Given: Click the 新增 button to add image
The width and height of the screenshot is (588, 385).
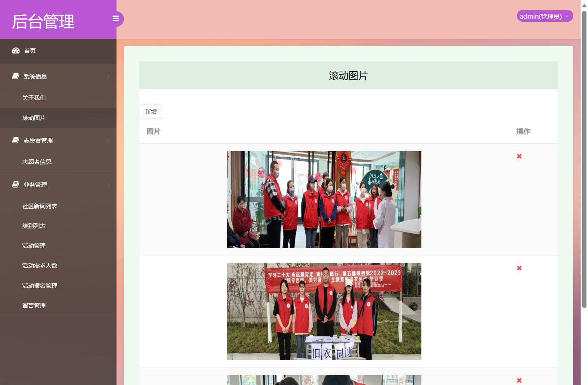Looking at the screenshot, I should [x=151, y=111].
